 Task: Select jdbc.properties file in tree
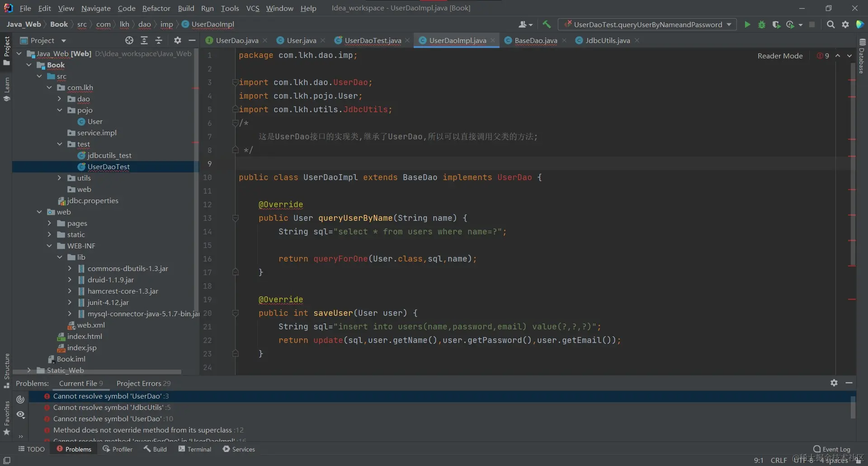(x=92, y=200)
